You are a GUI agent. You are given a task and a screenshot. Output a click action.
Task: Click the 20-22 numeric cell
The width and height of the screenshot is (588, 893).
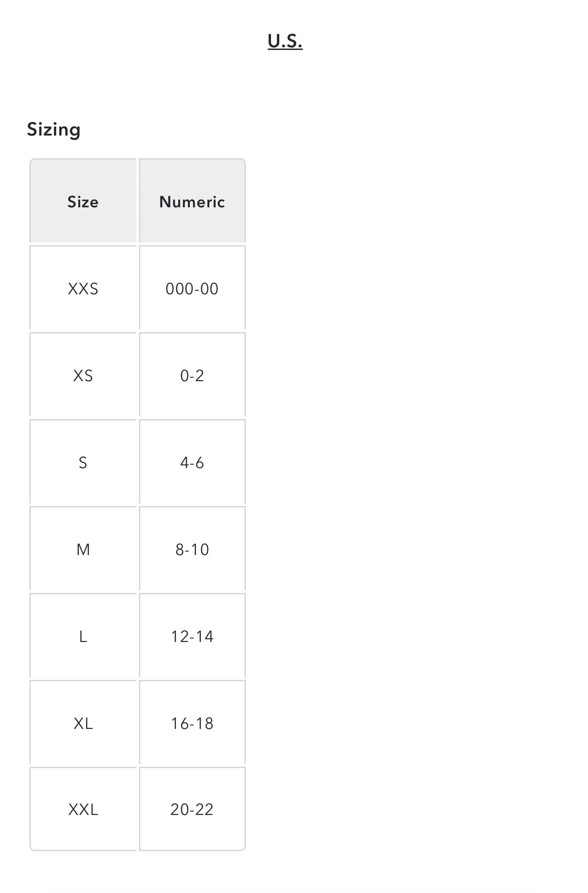pos(192,809)
